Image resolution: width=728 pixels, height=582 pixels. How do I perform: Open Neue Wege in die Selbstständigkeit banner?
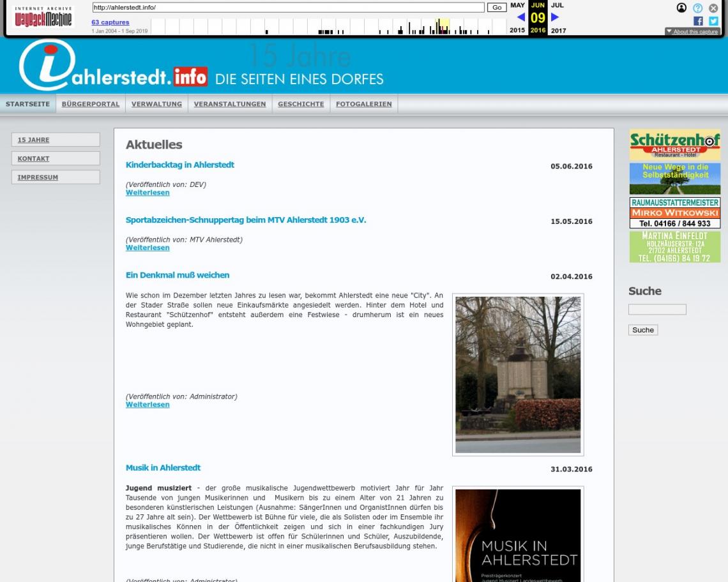[x=674, y=179]
